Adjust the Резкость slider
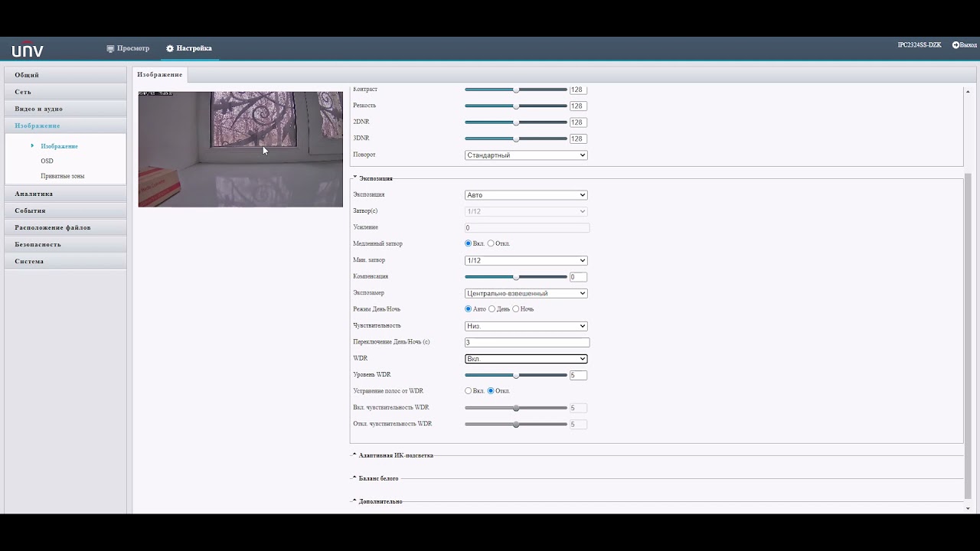Viewport: 980px width, 551px height. pos(516,106)
